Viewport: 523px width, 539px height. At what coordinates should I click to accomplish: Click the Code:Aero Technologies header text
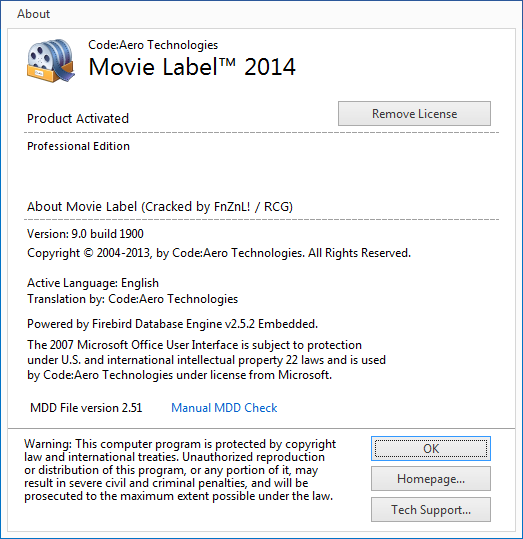click(153, 45)
